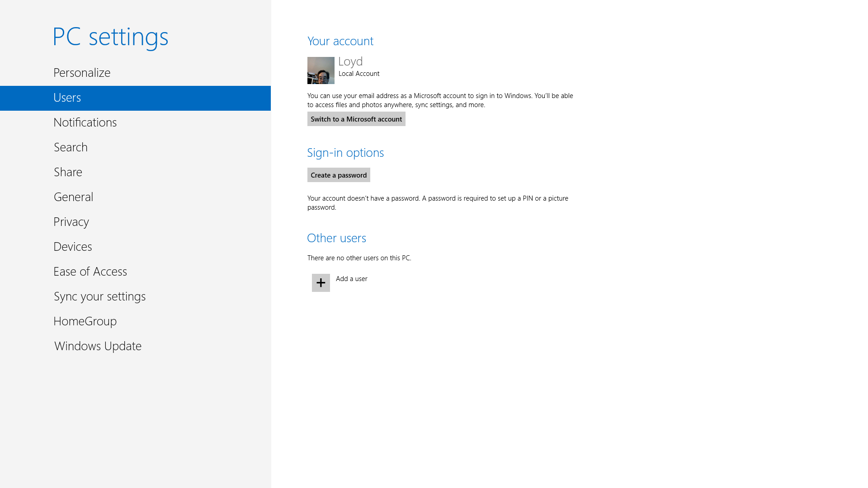Navigate to Search settings
Image resolution: width=868 pixels, height=488 pixels.
(71, 147)
